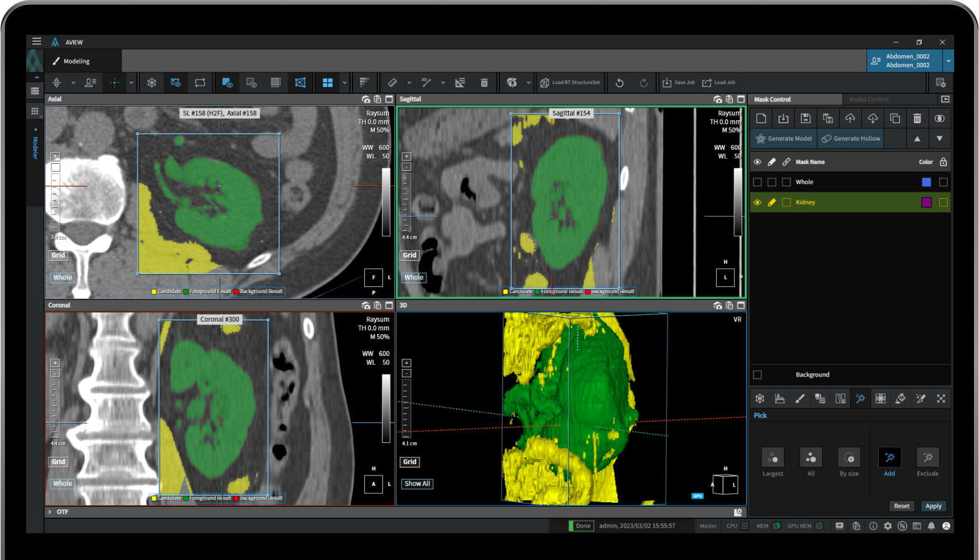Click the 3D cube view icon in toolbar
Screen dimensions: 979x560
tap(151, 82)
